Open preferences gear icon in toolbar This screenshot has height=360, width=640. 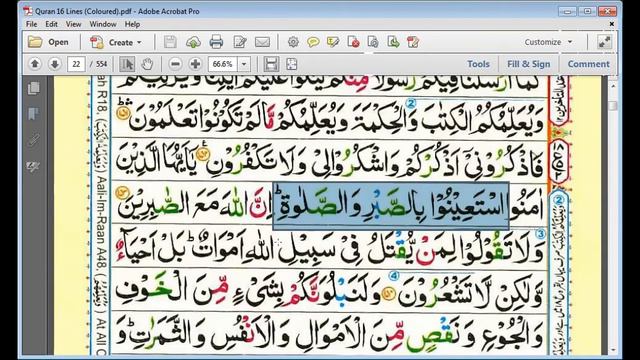coord(293,42)
